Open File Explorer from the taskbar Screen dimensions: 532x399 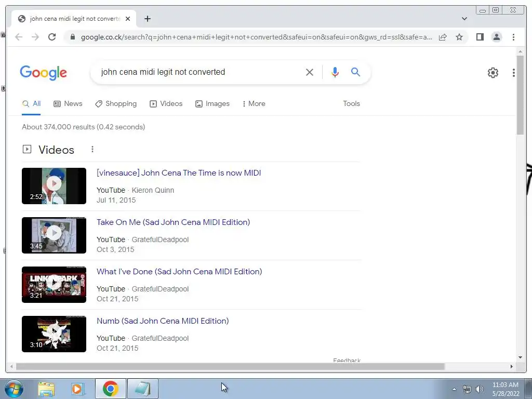(x=46, y=389)
